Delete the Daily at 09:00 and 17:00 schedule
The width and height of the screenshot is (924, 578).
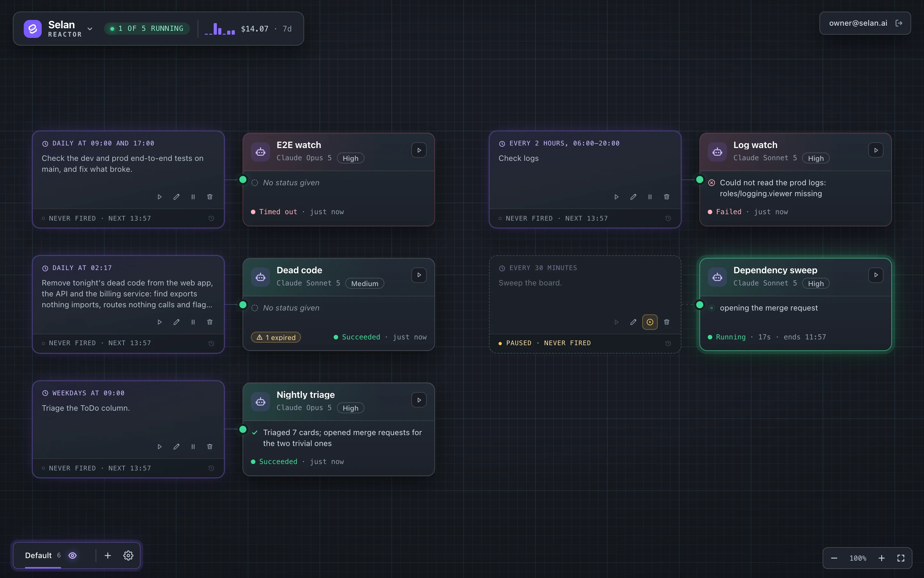(210, 197)
